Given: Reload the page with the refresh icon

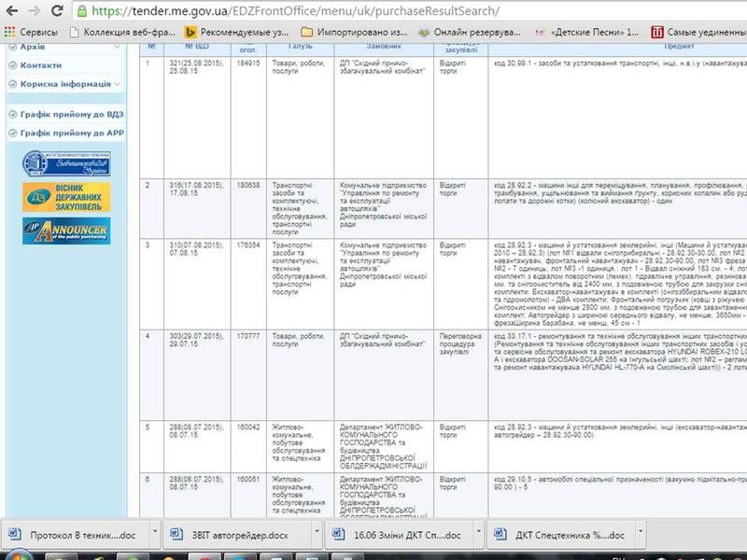Looking at the screenshot, I should (60, 11).
